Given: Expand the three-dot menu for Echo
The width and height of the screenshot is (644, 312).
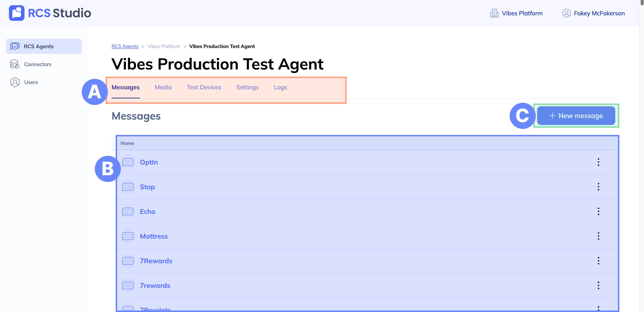Looking at the screenshot, I should pos(598,212).
